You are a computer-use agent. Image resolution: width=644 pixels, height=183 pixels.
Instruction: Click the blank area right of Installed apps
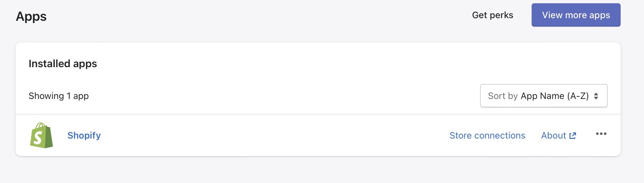[324, 64]
